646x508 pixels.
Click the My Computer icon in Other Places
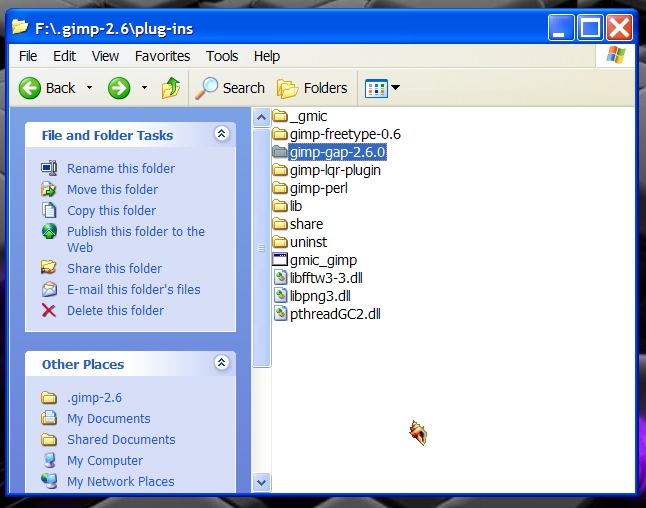point(49,460)
